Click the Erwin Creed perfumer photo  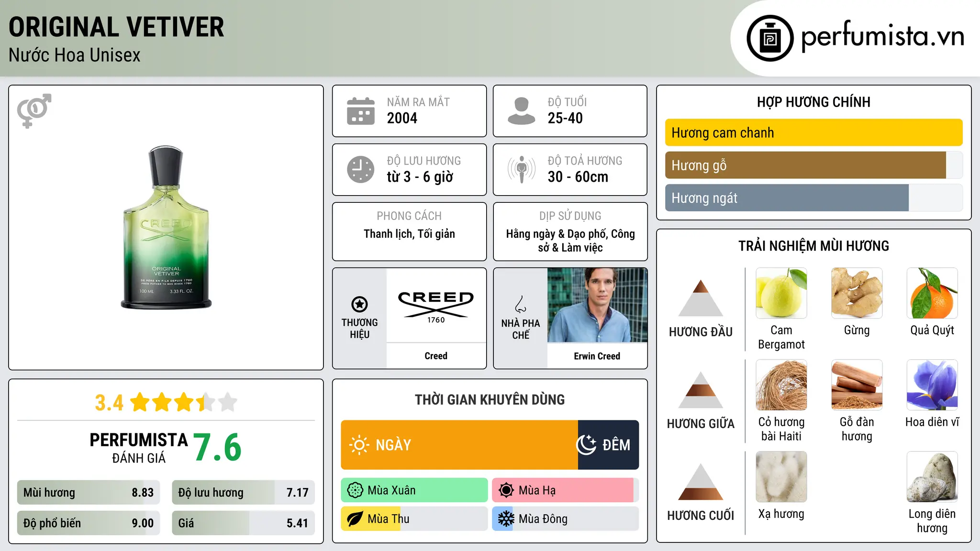click(597, 305)
